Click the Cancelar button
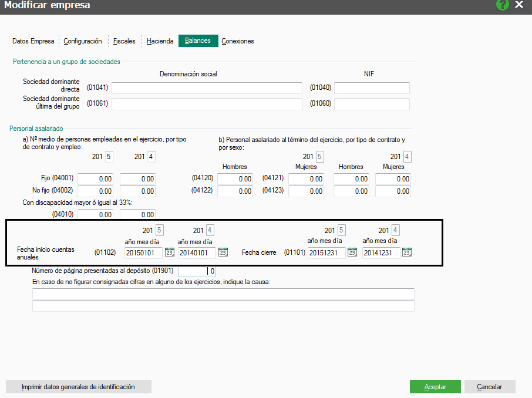Screen dimensions: 532x398 (x=490, y=386)
